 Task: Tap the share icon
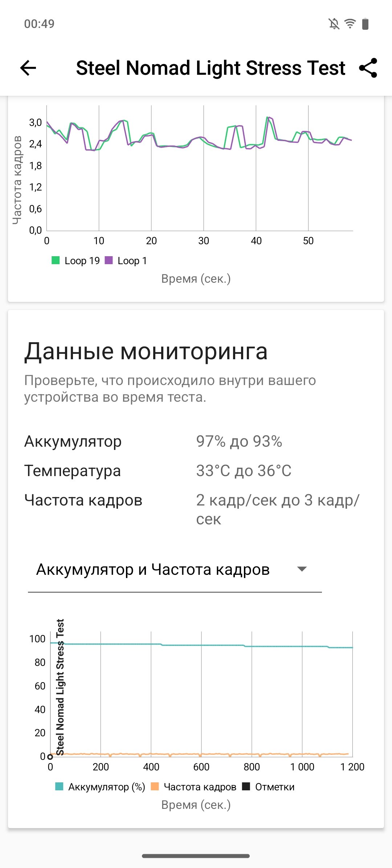pyautogui.click(x=368, y=68)
